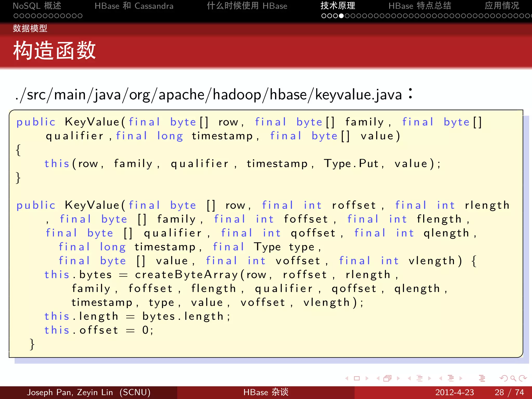
Task: Click the 数据模型 subsection label
Action: (30, 28)
